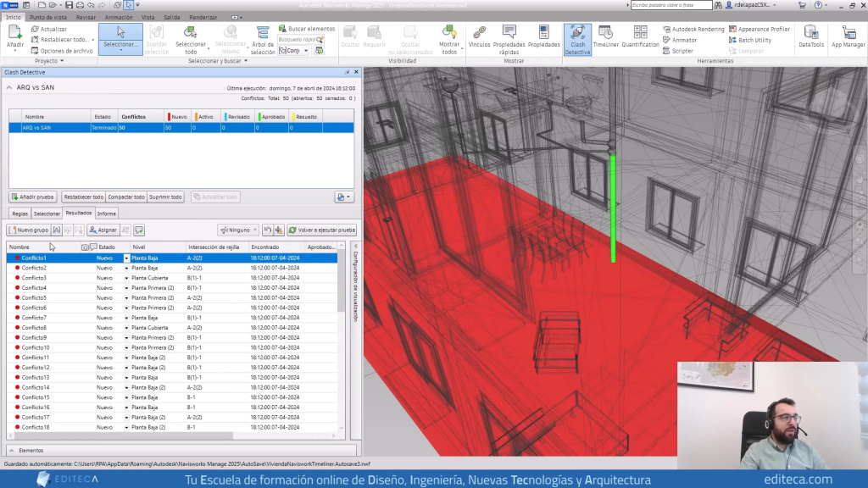868x488 pixels.
Task: Show the Vínculos links panel
Action: [479, 37]
